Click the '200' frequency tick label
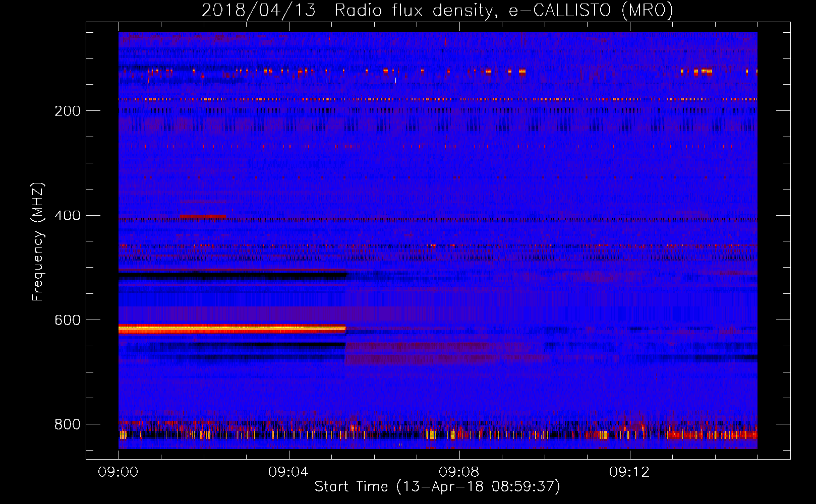 pyautogui.click(x=68, y=111)
